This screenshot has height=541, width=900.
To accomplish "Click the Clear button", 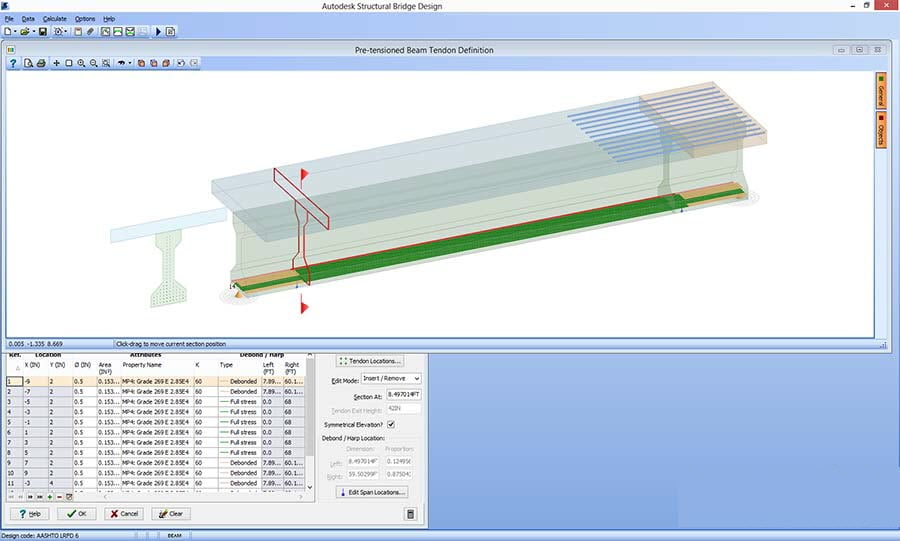I will click(171, 514).
